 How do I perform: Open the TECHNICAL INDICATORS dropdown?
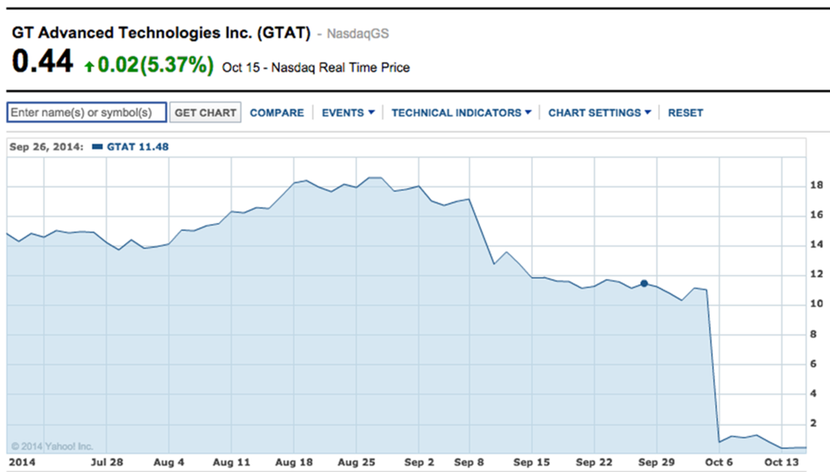(x=461, y=113)
